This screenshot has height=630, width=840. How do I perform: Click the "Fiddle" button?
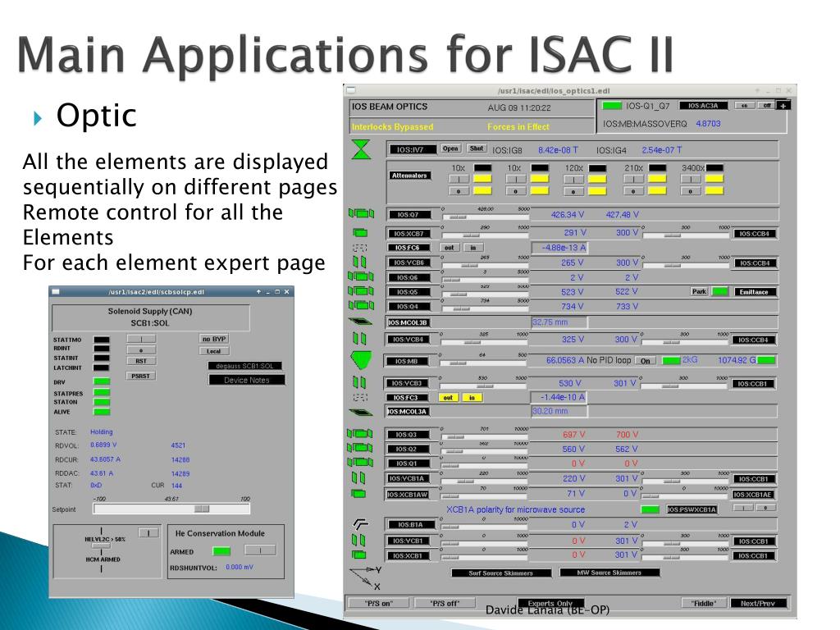703,603
